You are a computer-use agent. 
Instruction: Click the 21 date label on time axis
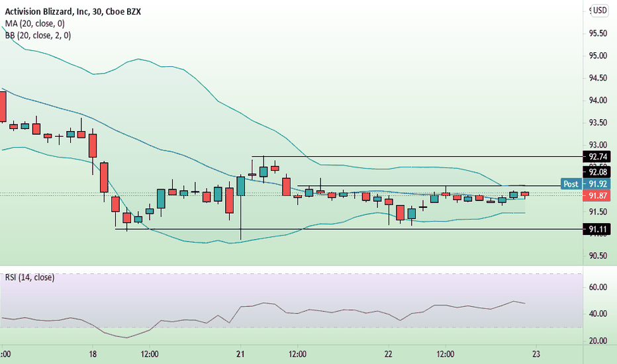[240, 354]
